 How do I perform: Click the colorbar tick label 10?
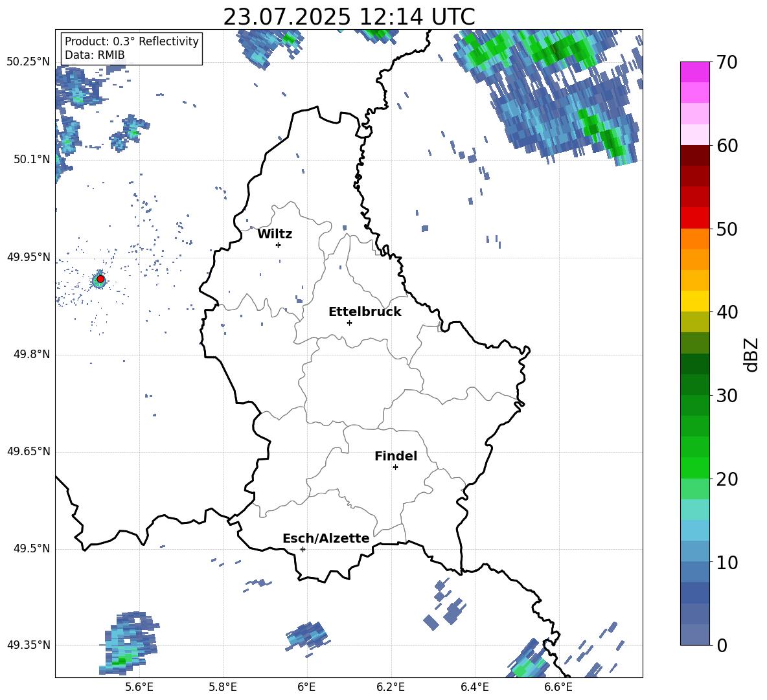[727, 563]
